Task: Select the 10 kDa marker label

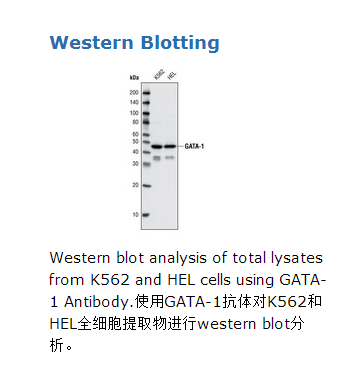Action: [135, 215]
